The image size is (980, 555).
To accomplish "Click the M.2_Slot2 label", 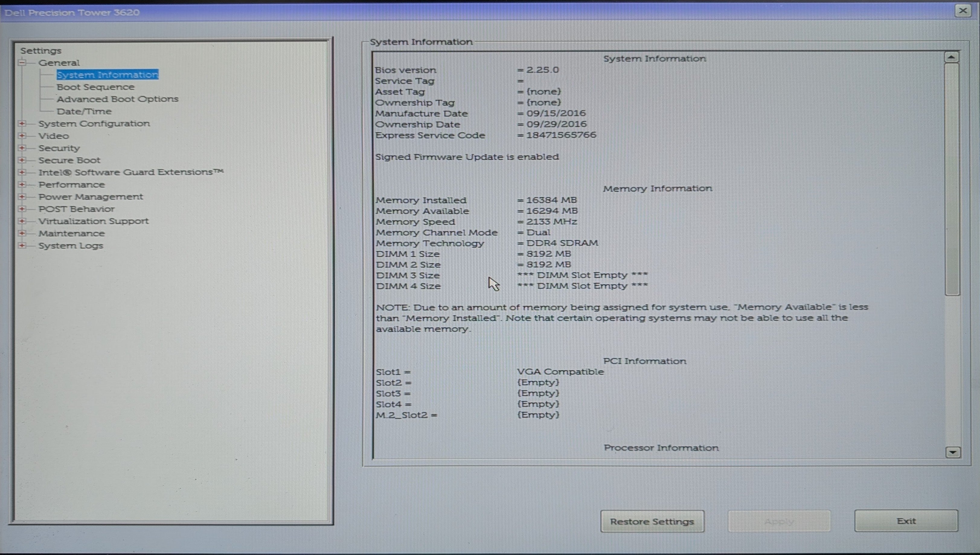I will point(406,415).
